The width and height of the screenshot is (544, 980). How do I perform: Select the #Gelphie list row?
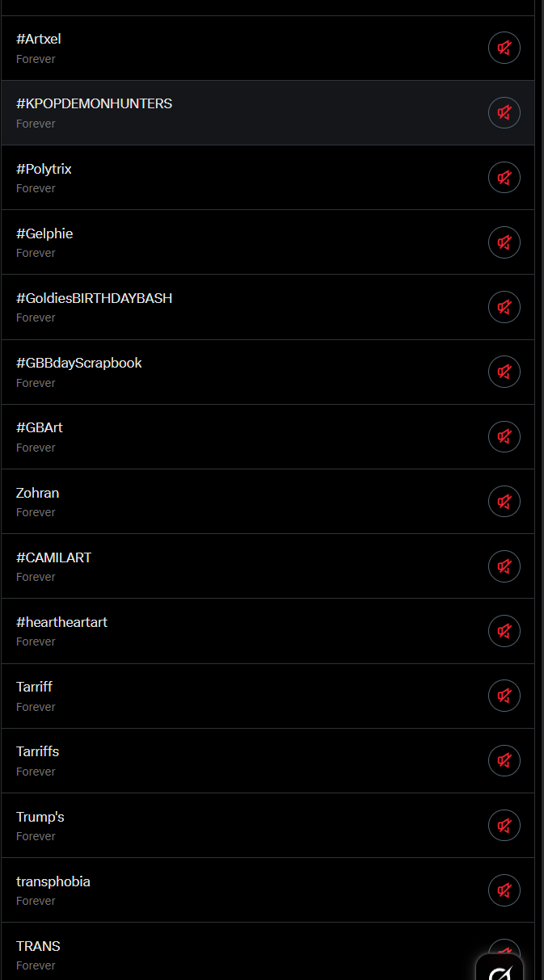(x=242, y=242)
